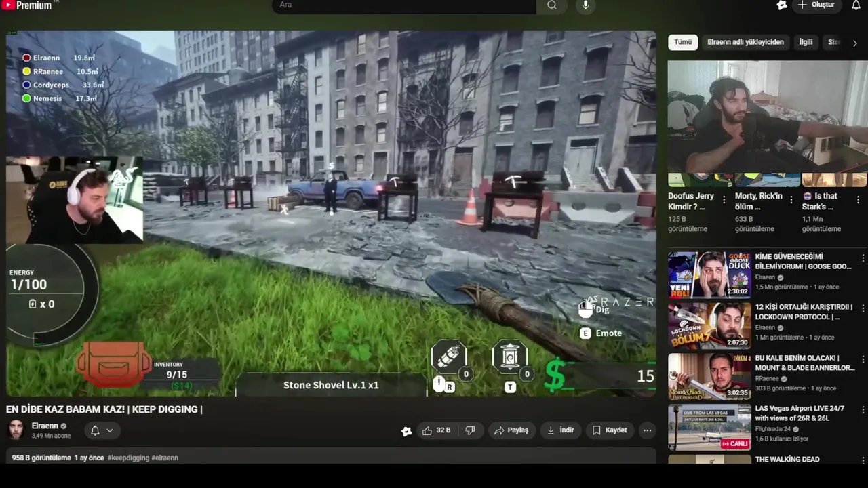This screenshot has height=488, width=868.
Task: Open the Lockdown Protocol video thumbnail
Action: (x=709, y=326)
